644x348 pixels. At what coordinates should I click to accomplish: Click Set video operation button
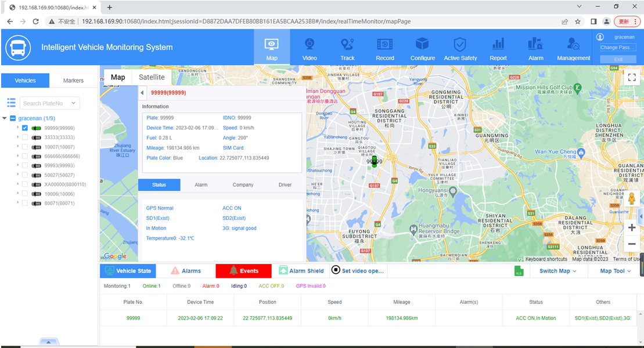pyautogui.click(x=358, y=271)
